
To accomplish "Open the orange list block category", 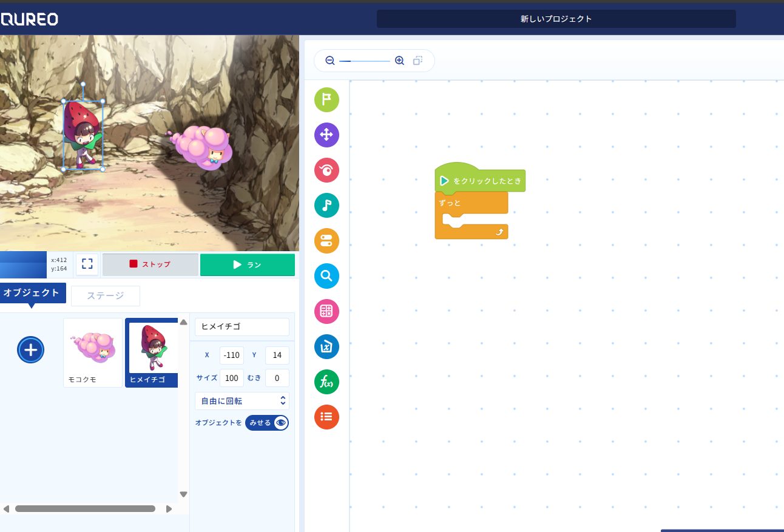I will click(x=326, y=417).
